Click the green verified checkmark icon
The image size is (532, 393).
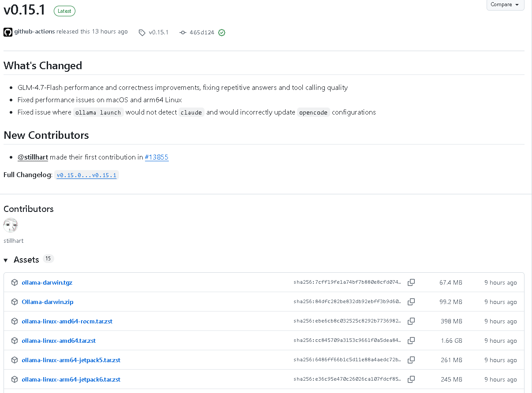click(x=222, y=33)
